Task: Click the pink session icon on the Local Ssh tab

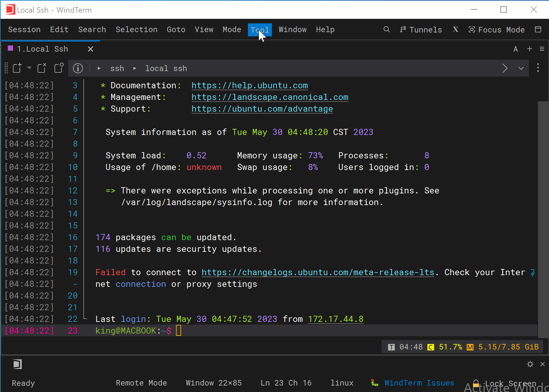Action: point(10,48)
